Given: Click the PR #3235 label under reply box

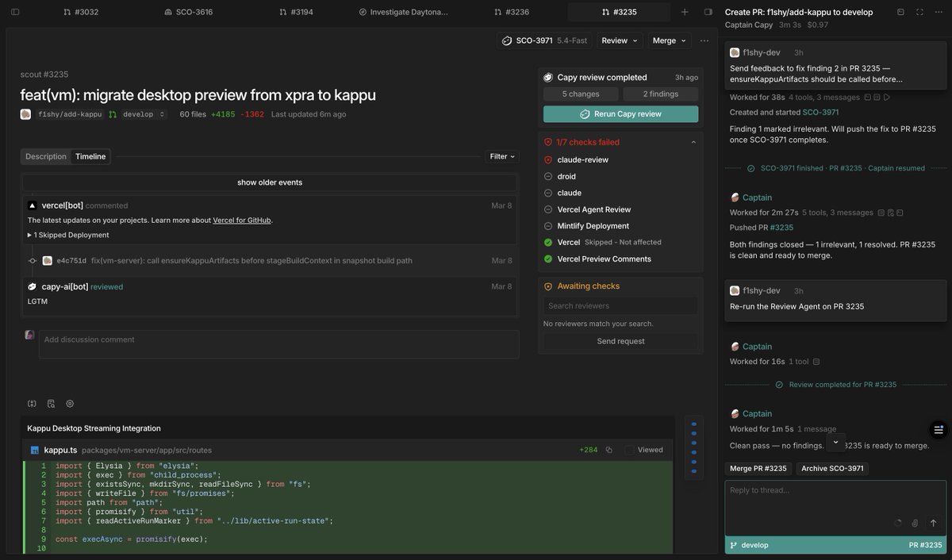Looking at the screenshot, I should coord(925,545).
